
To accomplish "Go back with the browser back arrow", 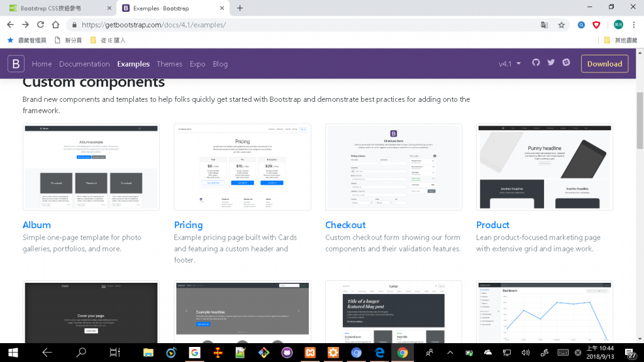I will tap(10, 25).
